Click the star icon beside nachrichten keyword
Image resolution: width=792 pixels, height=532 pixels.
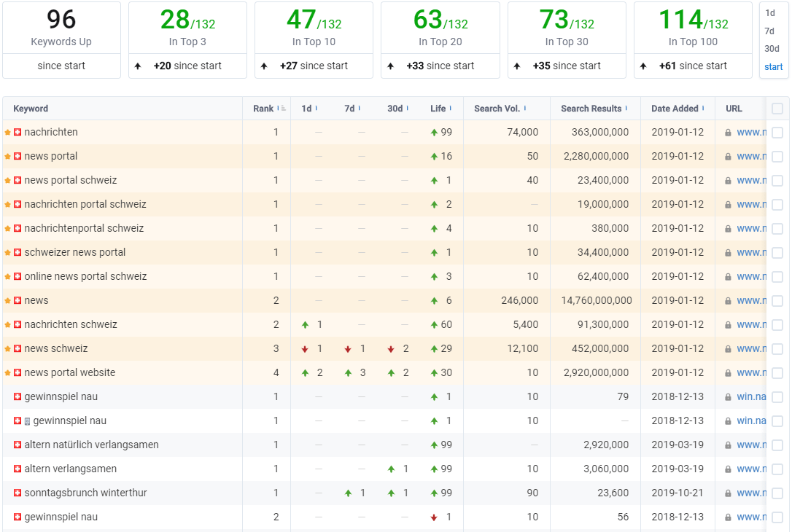(7, 132)
